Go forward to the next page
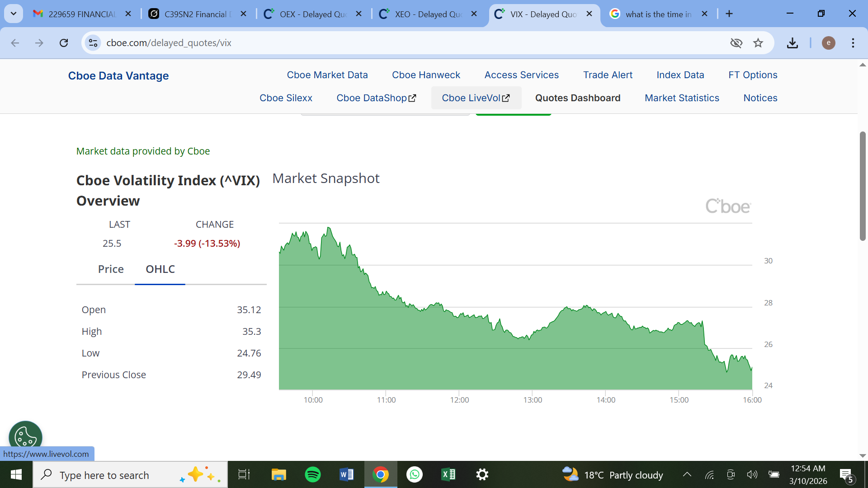Viewport: 868px width, 488px height. (39, 43)
